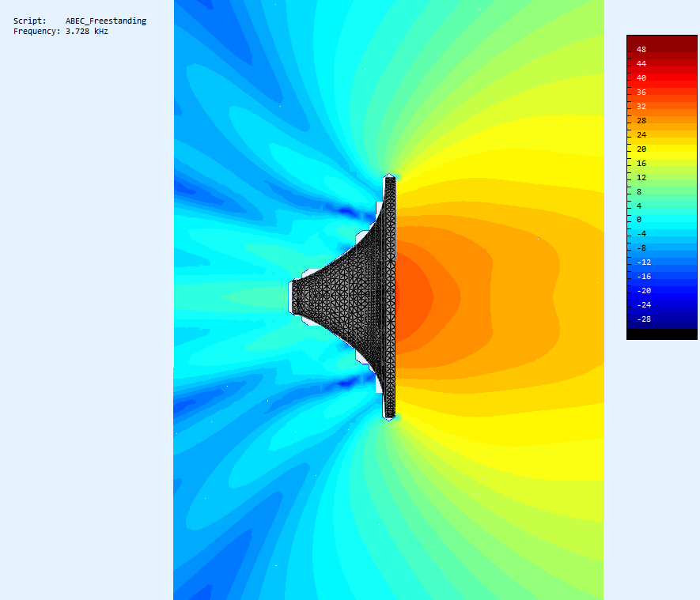Click the black bottom band of the legend
The height and width of the screenshot is (600, 700).
point(662,334)
